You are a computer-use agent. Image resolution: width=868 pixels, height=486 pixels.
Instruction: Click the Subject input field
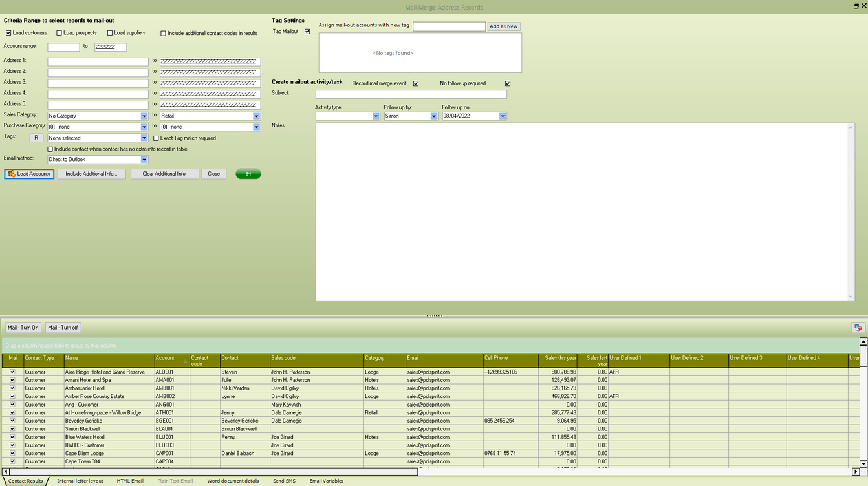pyautogui.click(x=411, y=94)
